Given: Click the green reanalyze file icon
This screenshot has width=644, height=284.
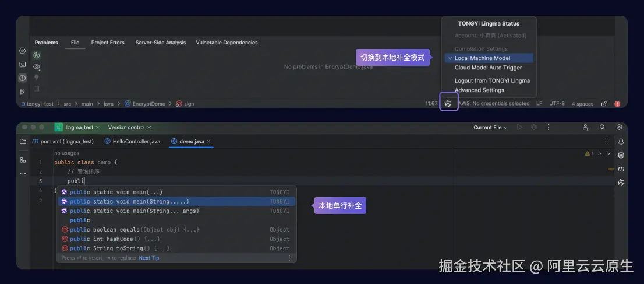Looking at the screenshot, I should tap(37, 55).
